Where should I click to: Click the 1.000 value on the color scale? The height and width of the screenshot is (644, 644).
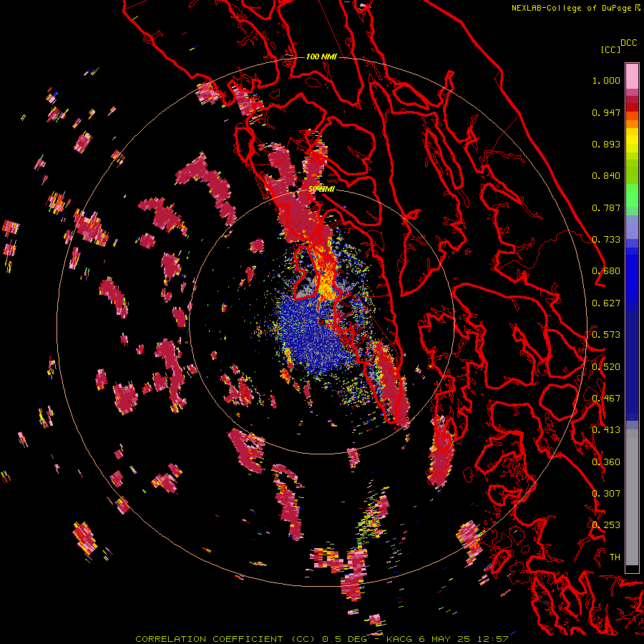click(606, 80)
